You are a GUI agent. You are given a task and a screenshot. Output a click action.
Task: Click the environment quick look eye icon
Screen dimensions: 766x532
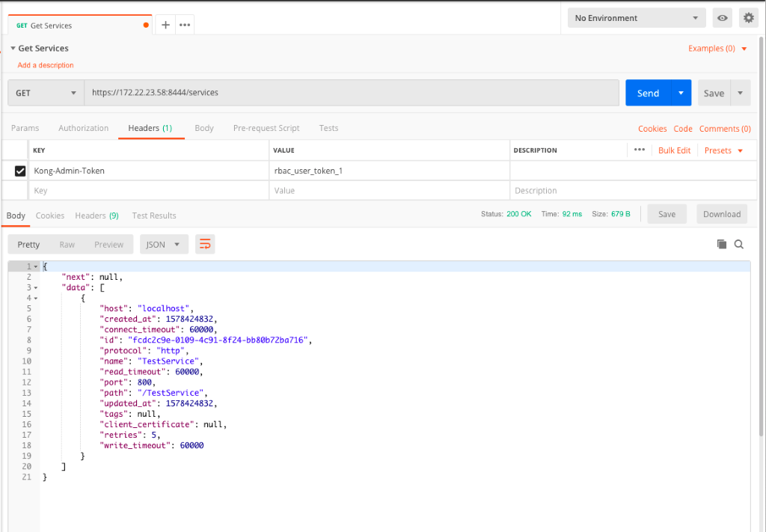(722, 18)
